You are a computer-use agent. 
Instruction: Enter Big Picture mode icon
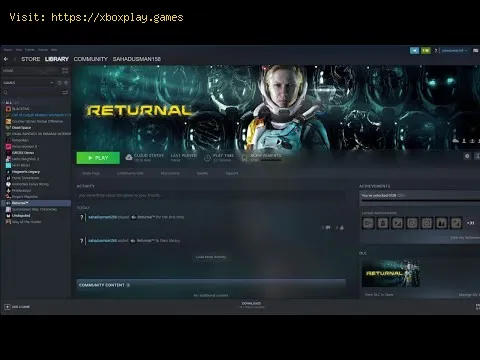pos(476,51)
